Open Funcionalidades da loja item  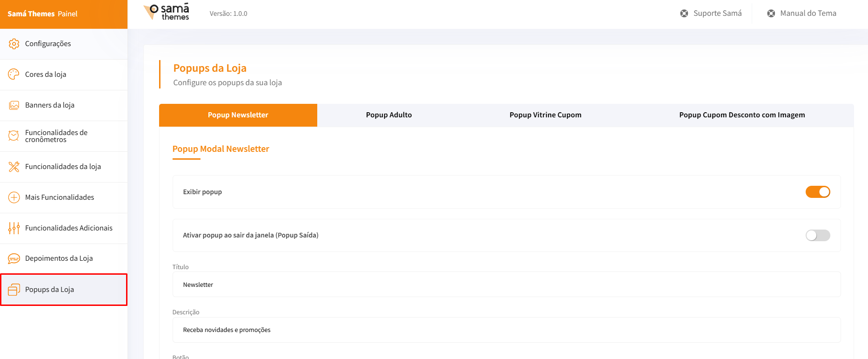(x=64, y=167)
